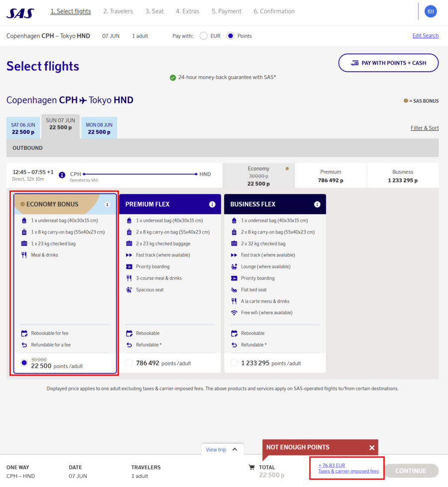The width and height of the screenshot is (448, 487).
Task: Click Economy Bonus checked bag icon
Action: [x=24, y=243]
